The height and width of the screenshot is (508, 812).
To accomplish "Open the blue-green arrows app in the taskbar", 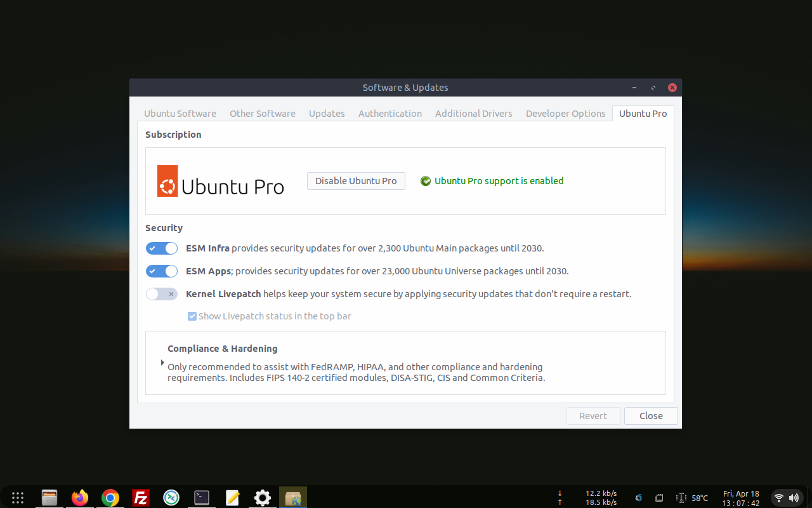I will (171, 498).
